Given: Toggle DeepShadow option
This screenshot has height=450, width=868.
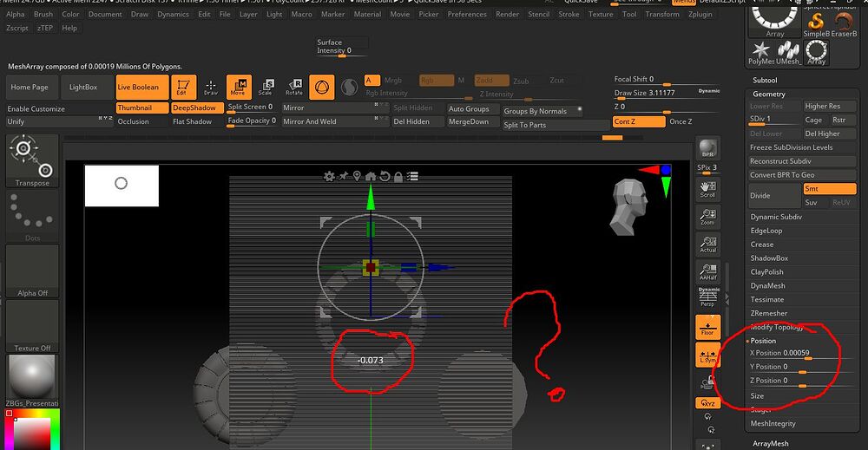Looking at the screenshot, I should click(197, 108).
